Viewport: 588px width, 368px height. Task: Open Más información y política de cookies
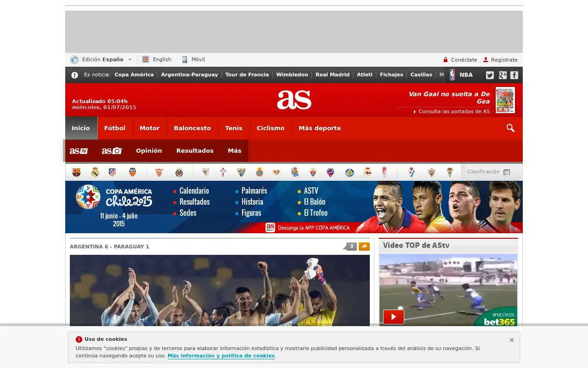coord(221,356)
